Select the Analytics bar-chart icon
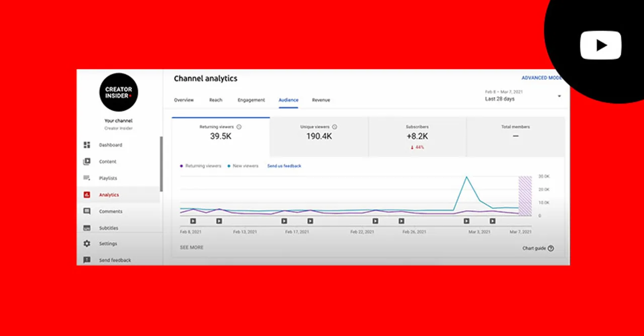Image resolution: width=644 pixels, height=336 pixels. tap(87, 195)
